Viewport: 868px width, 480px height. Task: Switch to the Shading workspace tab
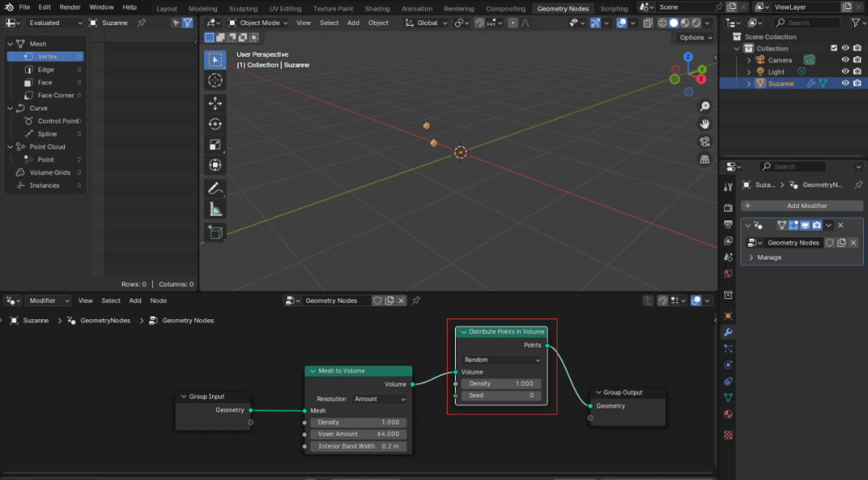tap(377, 8)
